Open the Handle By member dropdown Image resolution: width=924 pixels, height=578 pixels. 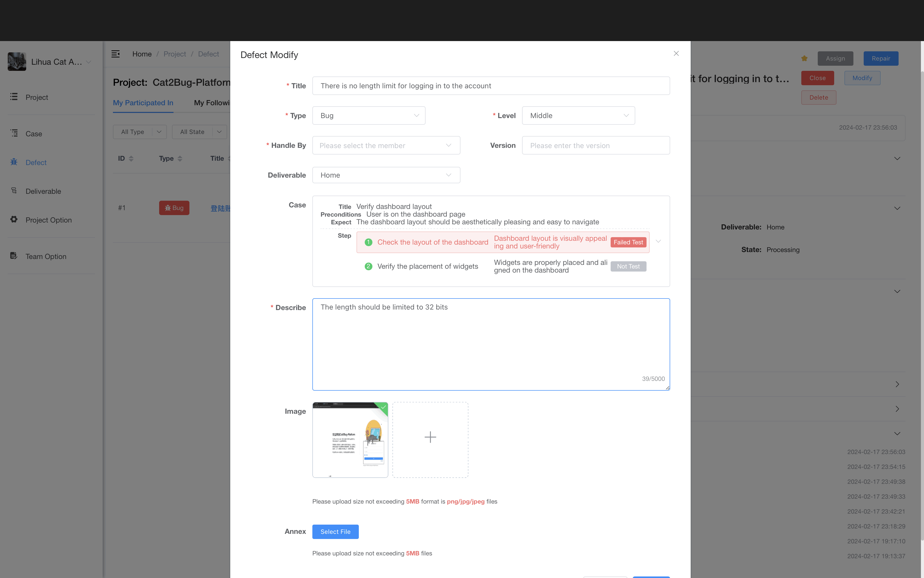click(x=386, y=145)
